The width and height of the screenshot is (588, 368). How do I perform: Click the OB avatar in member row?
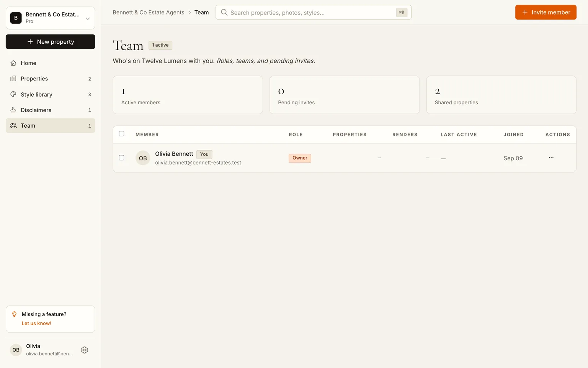point(143,158)
